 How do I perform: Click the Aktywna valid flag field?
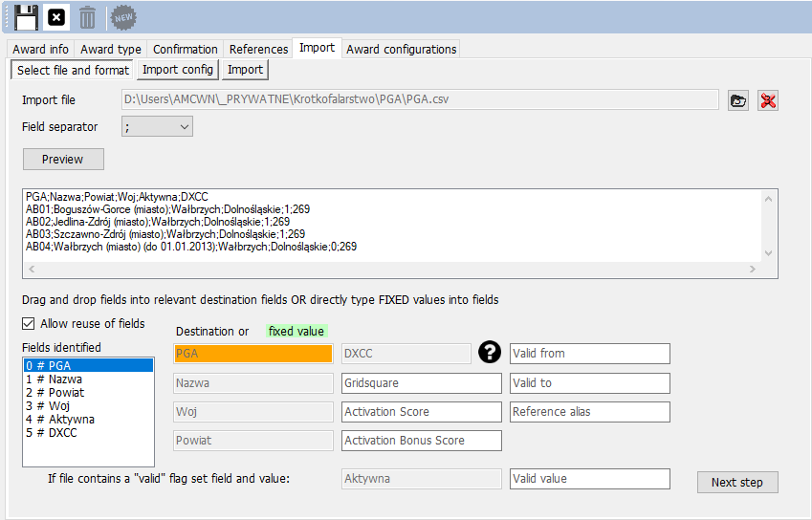pyautogui.click(x=422, y=479)
